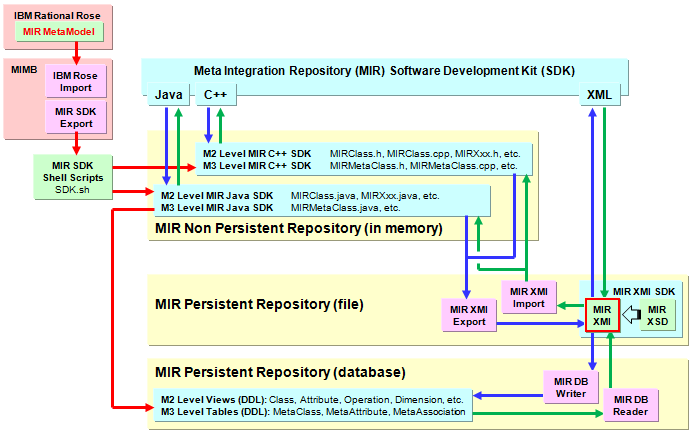Click the hollow left arrow beside MIR XSD
Image resolution: width=692 pixels, height=434 pixels.
tap(631, 315)
